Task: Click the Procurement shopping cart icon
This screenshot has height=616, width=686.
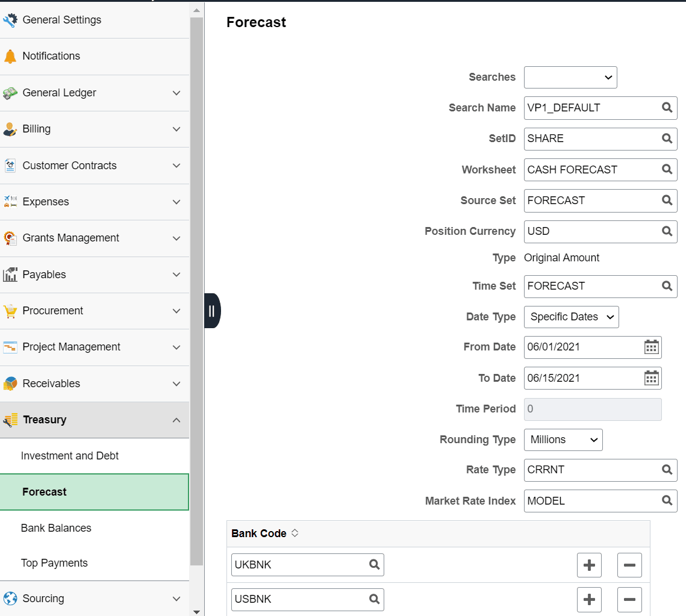Action: point(10,311)
